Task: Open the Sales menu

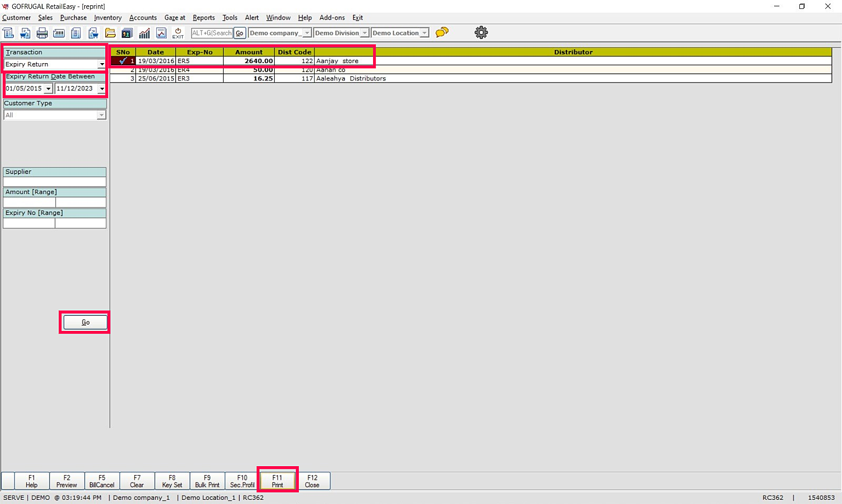Action: coord(45,18)
